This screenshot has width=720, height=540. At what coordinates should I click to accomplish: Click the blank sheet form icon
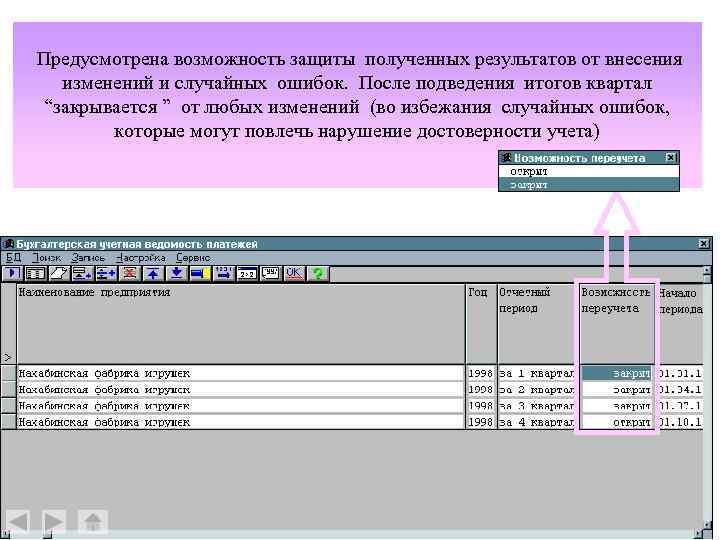click(58, 274)
